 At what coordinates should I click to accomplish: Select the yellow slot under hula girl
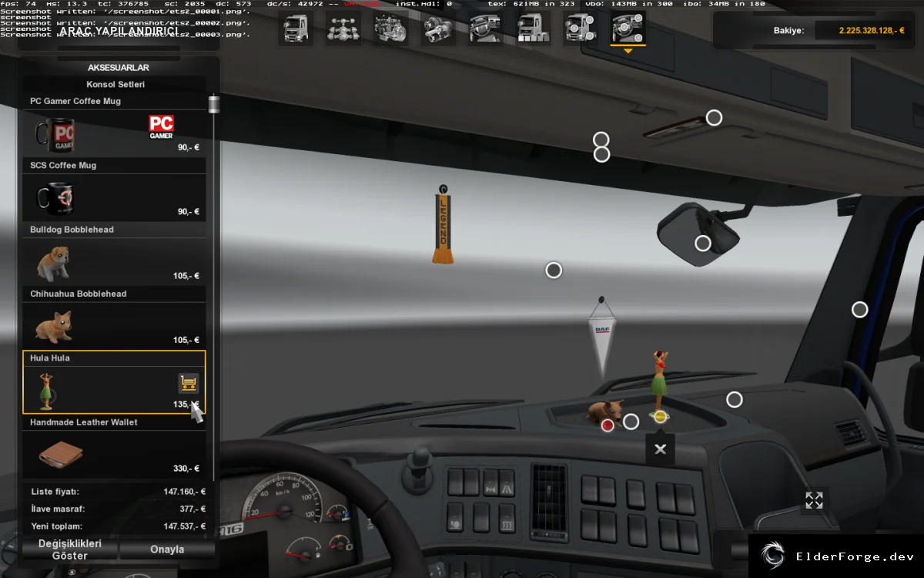pos(660,416)
